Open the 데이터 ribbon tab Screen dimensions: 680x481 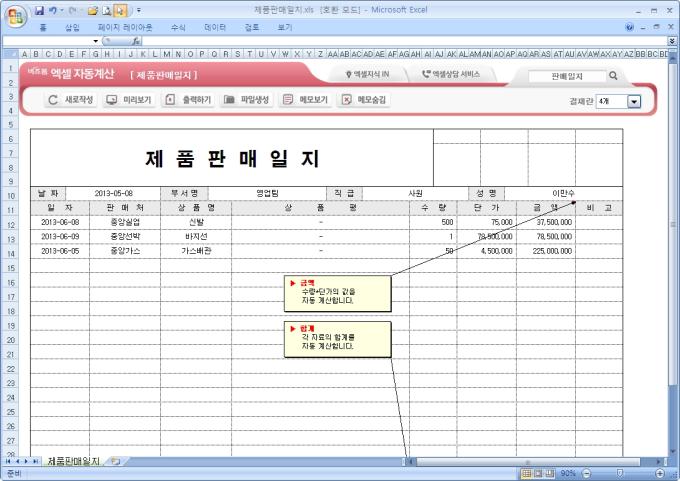[x=215, y=27]
